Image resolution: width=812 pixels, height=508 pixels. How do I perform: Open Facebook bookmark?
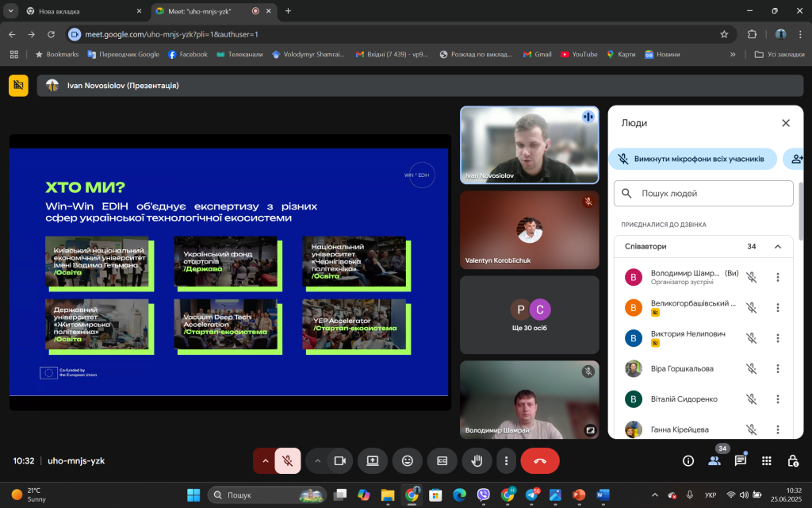coord(188,55)
